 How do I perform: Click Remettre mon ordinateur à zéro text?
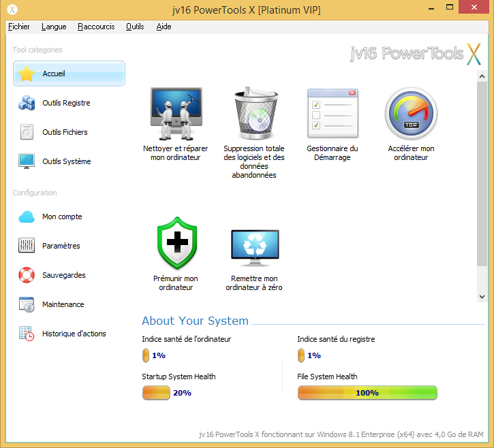(254, 283)
